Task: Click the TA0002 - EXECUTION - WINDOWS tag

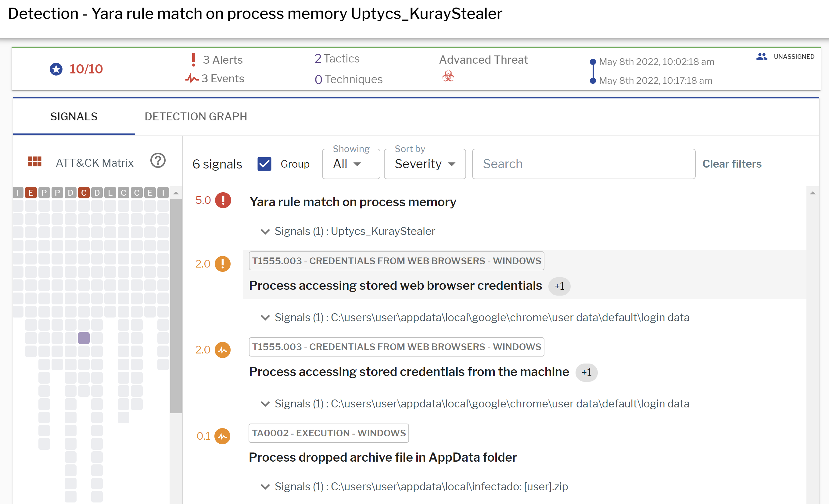Action: click(x=329, y=433)
